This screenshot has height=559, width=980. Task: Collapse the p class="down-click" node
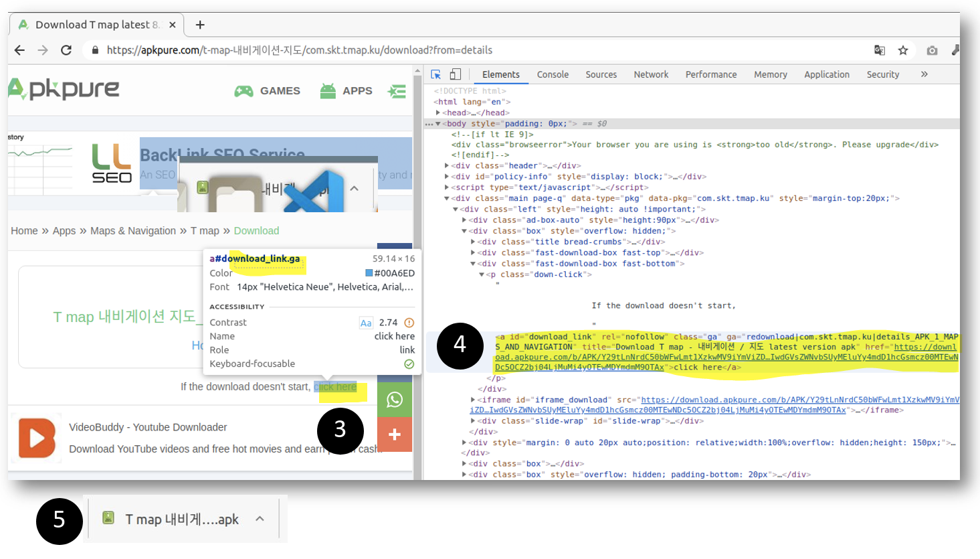tap(482, 274)
